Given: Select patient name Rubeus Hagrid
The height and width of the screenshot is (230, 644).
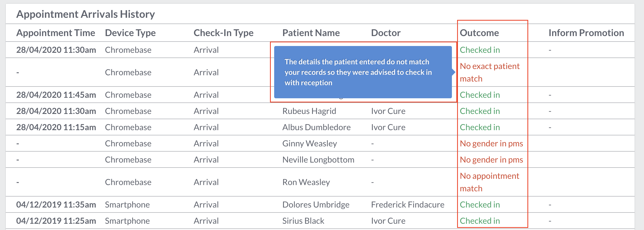Looking at the screenshot, I should coord(309,111).
